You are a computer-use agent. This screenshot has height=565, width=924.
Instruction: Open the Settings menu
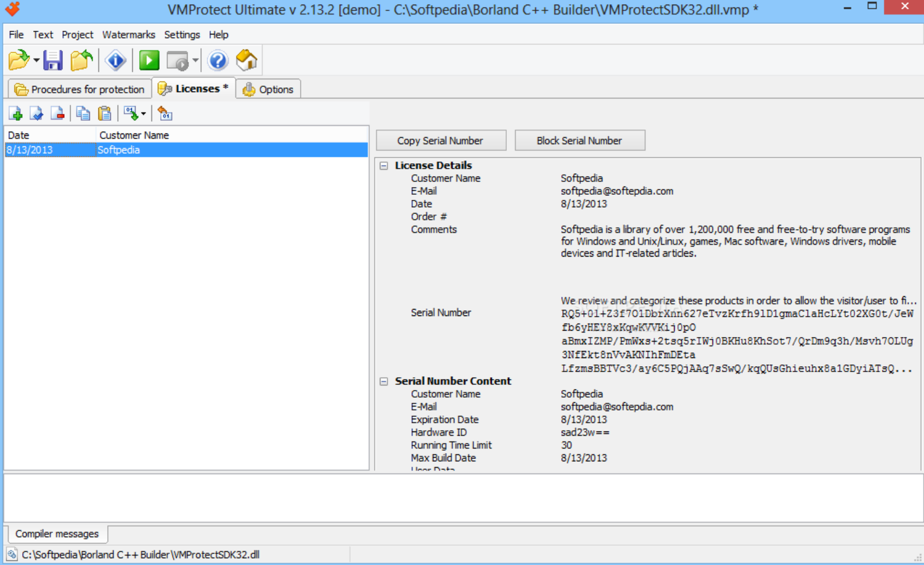point(182,34)
